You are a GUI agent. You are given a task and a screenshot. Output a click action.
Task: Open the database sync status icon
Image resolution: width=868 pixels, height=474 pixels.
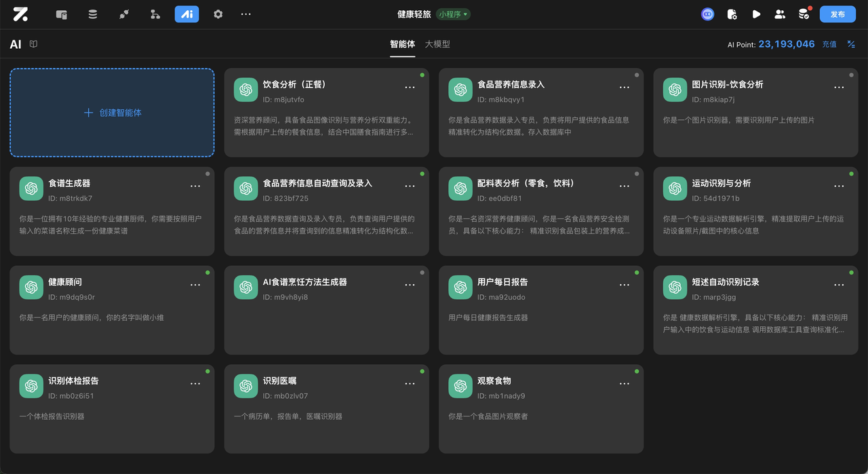[x=804, y=14]
